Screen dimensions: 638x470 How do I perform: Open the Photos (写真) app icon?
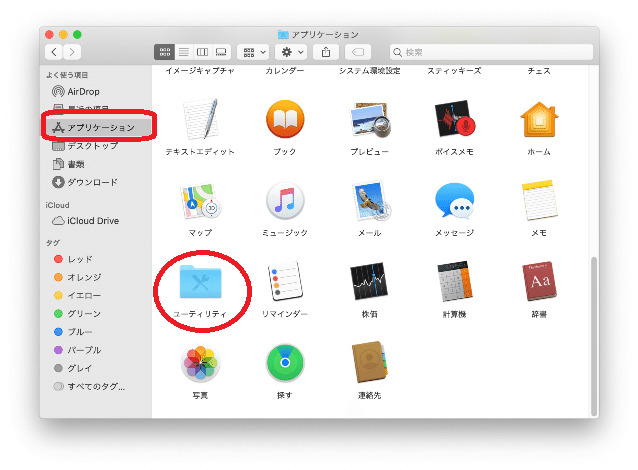(x=200, y=363)
